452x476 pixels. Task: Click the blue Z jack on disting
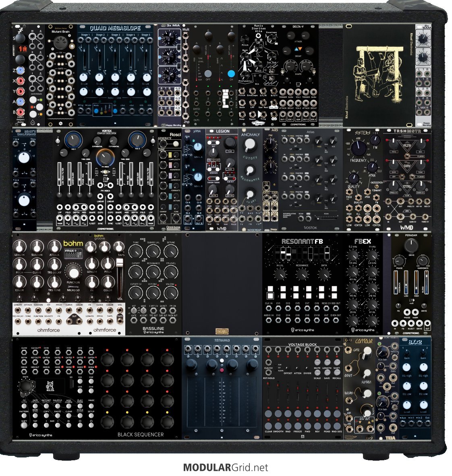pos(21,71)
